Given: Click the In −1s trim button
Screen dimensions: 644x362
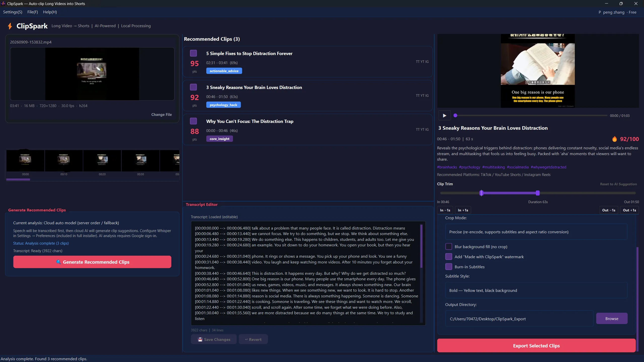Looking at the screenshot, I should click(445, 210).
